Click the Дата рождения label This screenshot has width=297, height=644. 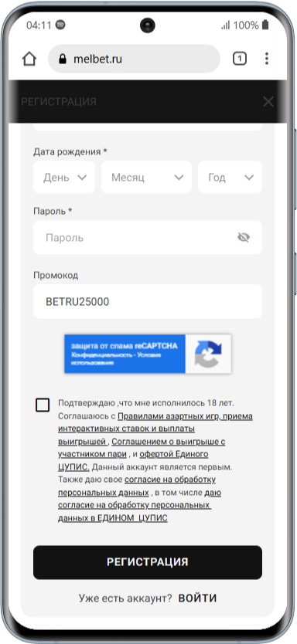[70, 151]
